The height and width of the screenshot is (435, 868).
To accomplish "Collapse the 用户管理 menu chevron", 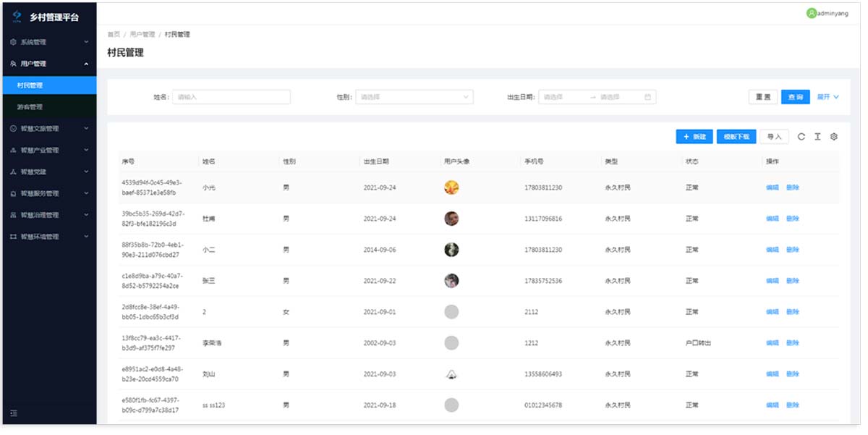I will pyautogui.click(x=86, y=64).
